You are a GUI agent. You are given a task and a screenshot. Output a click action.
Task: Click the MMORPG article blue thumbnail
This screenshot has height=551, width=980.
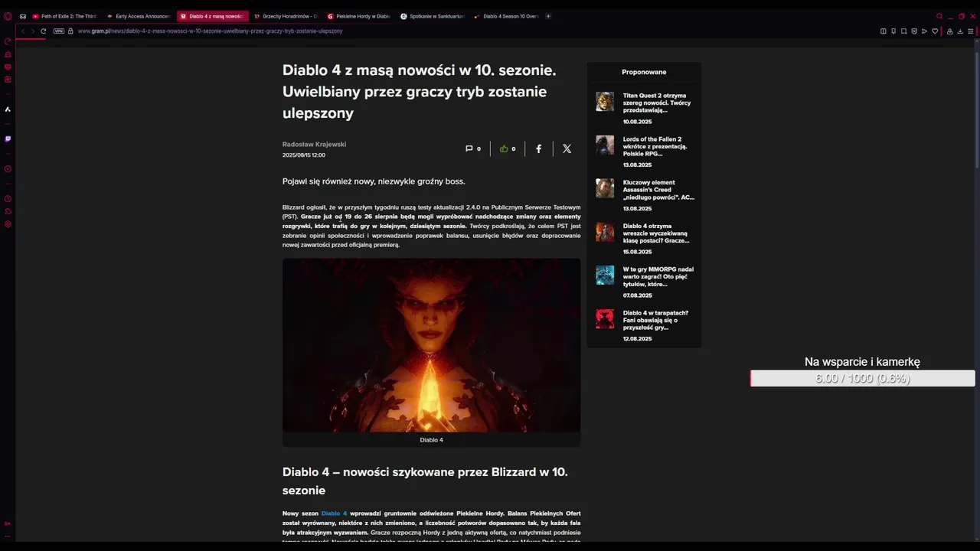pos(605,275)
